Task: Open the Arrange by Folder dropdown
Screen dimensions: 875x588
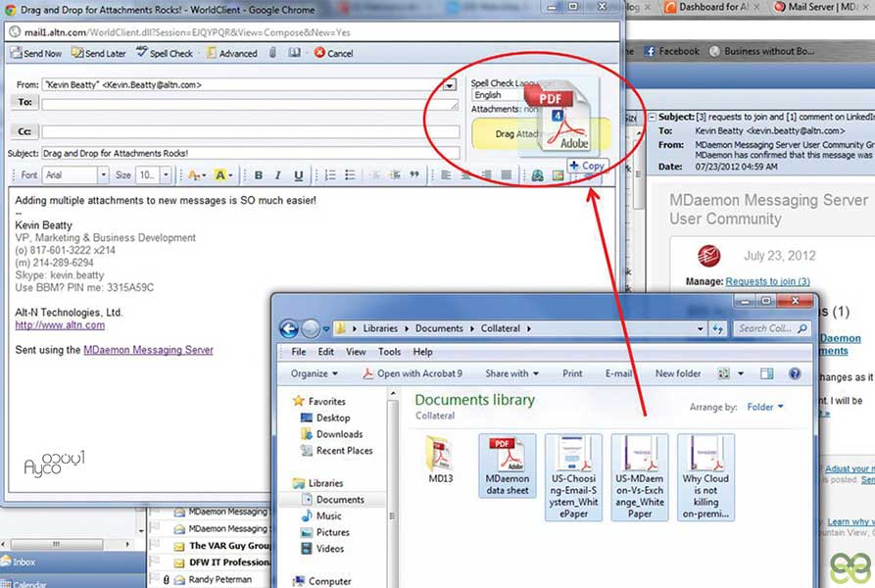Action: [x=765, y=407]
